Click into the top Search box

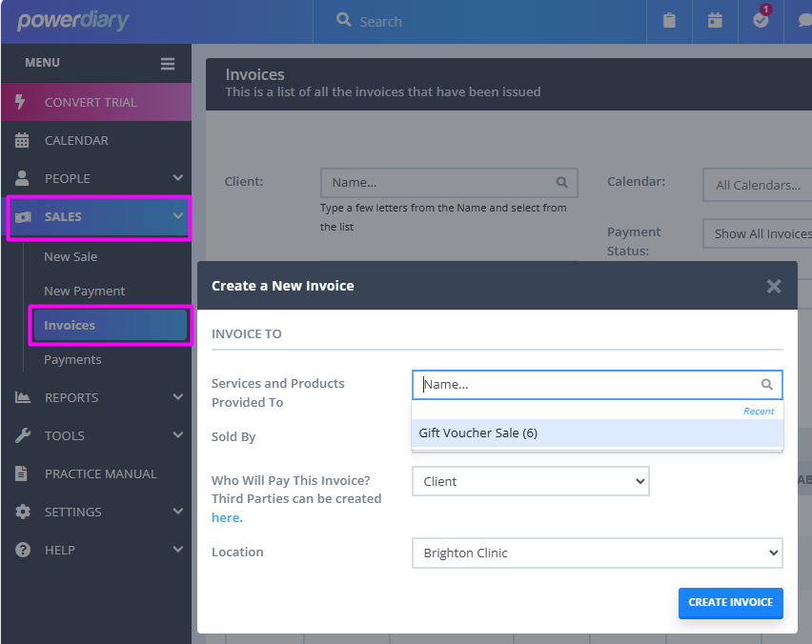click(x=479, y=21)
